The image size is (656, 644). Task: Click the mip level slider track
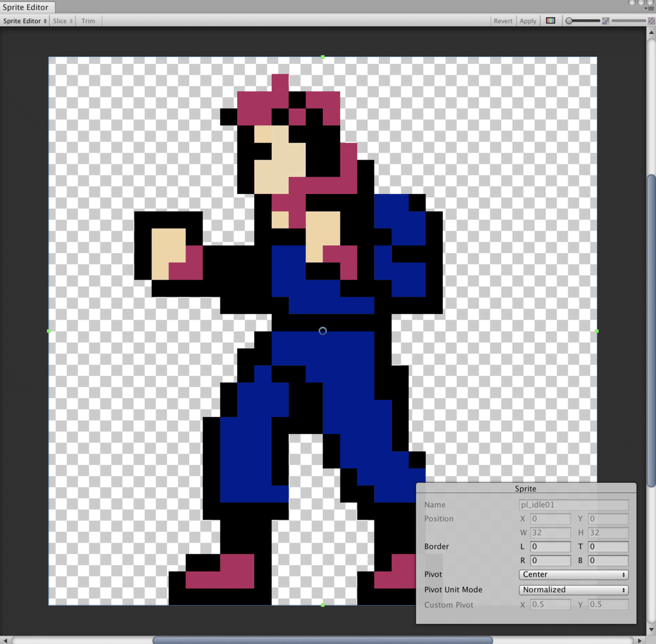tap(629, 21)
